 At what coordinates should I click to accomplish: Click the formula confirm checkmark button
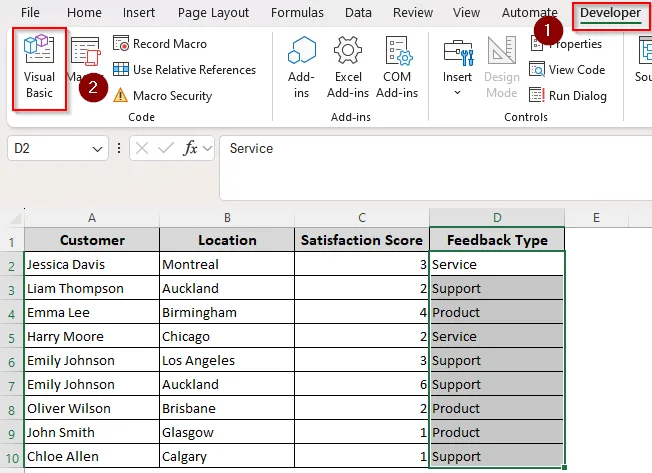166,148
